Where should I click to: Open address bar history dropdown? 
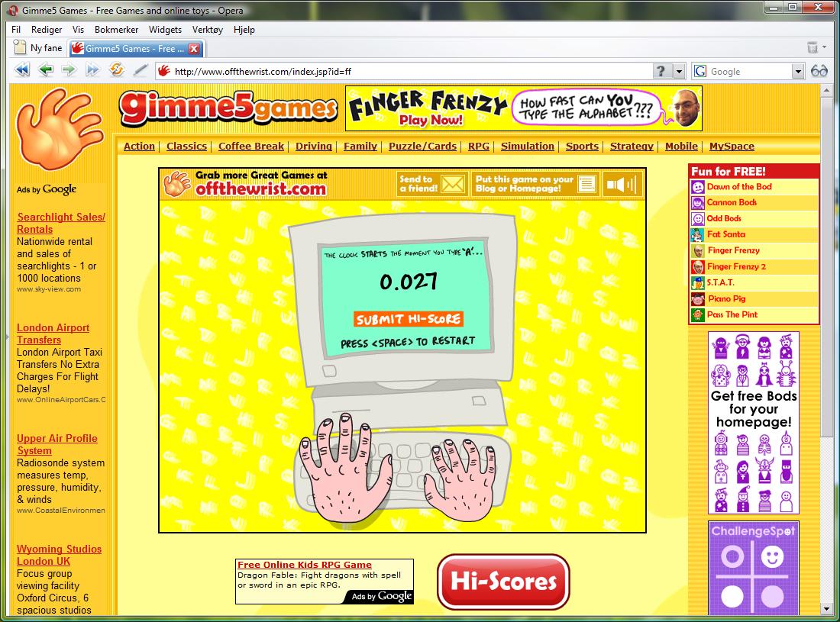tap(680, 71)
